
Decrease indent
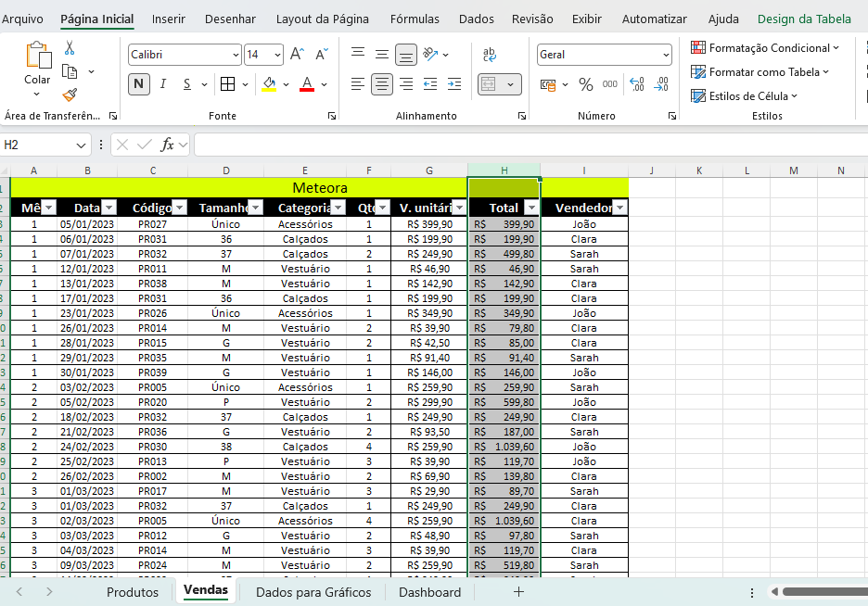click(430, 84)
